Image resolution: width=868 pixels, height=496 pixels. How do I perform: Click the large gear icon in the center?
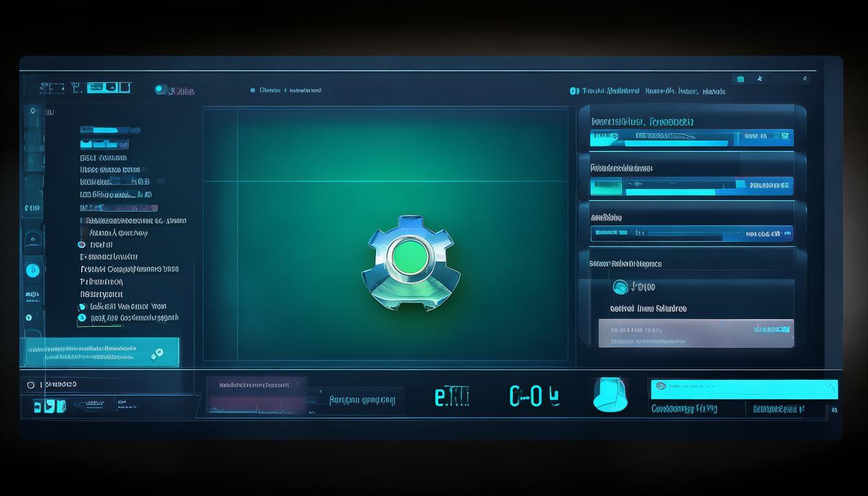pos(410,262)
